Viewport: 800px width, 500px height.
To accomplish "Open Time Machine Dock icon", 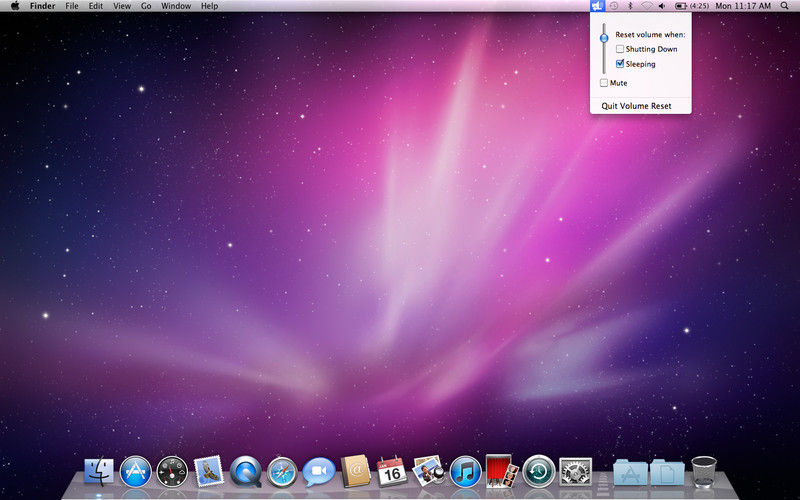I will tap(539, 471).
